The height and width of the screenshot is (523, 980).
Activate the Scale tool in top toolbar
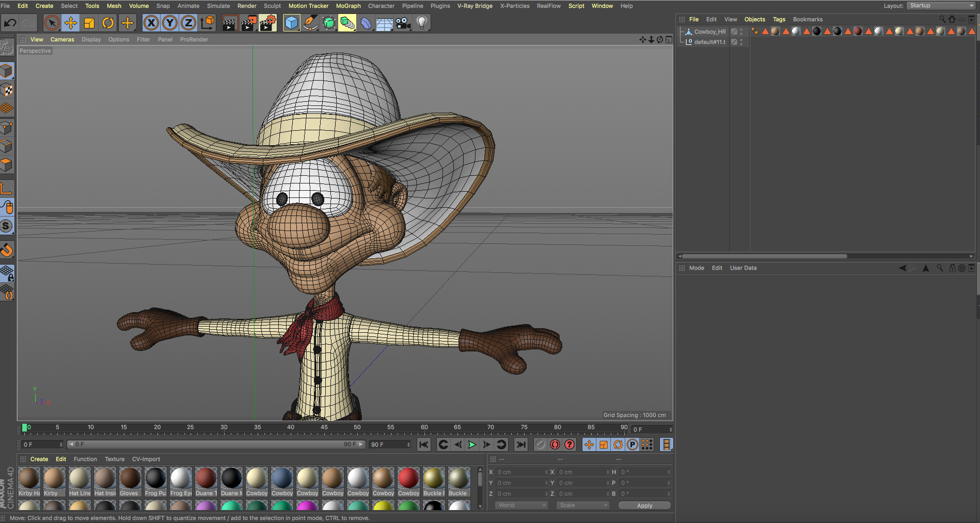(89, 23)
